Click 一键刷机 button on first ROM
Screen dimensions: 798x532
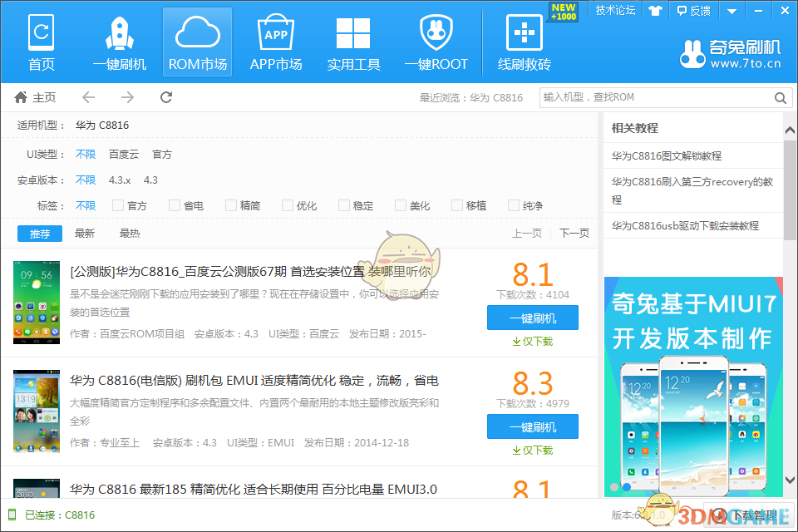tap(532, 318)
